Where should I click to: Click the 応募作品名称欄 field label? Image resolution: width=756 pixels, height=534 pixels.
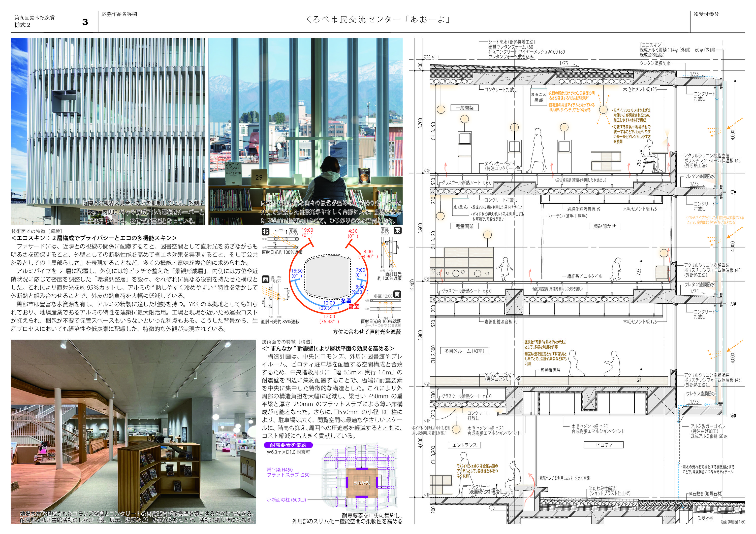click(x=119, y=14)
